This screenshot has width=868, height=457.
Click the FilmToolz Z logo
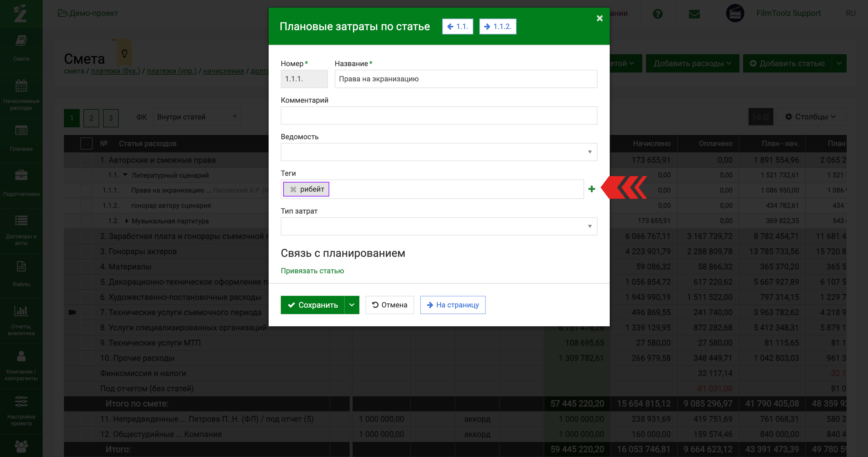[20, 13]
